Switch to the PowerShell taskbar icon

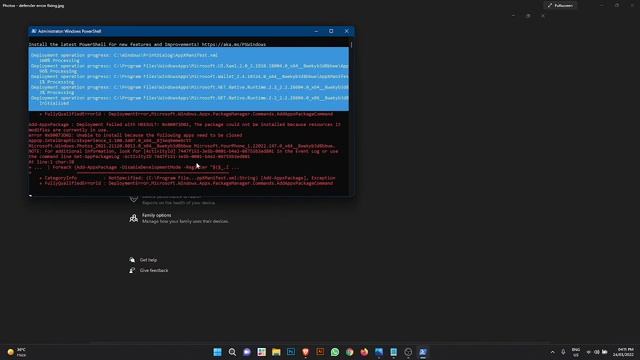point(423,352)
